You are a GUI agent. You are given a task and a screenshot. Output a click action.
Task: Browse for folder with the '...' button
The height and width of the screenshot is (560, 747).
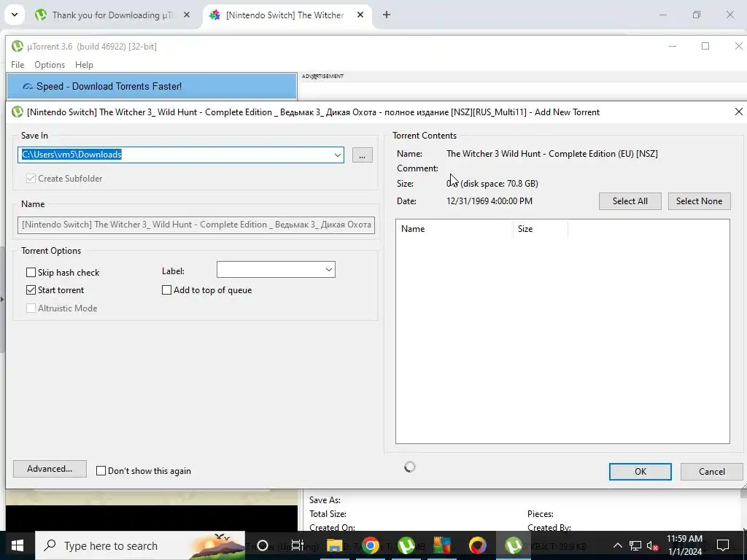tap(362, 155)
